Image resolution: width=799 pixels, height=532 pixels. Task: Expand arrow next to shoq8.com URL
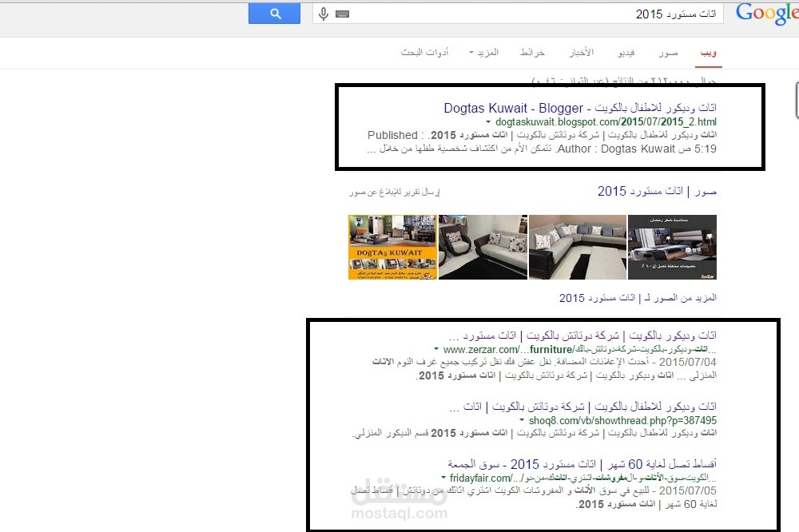(522, 421)
